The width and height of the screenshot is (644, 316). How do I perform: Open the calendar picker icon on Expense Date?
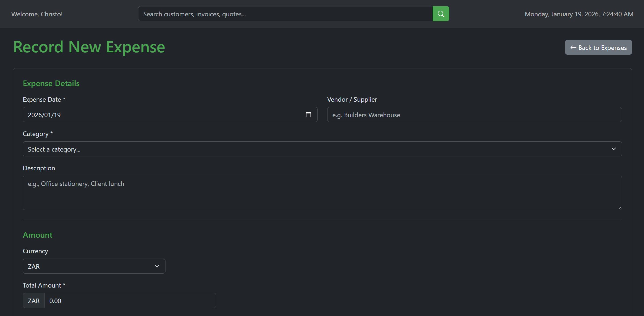(x=308, y=115)
